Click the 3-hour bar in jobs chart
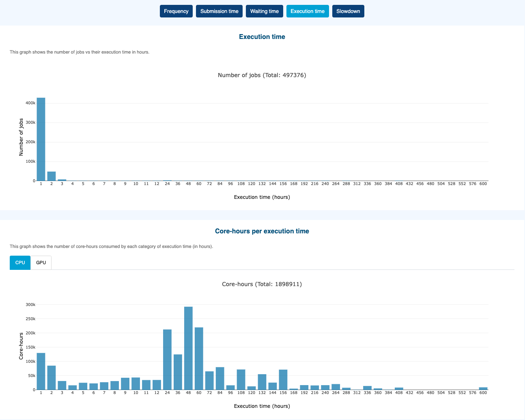 tap(62, 180)
